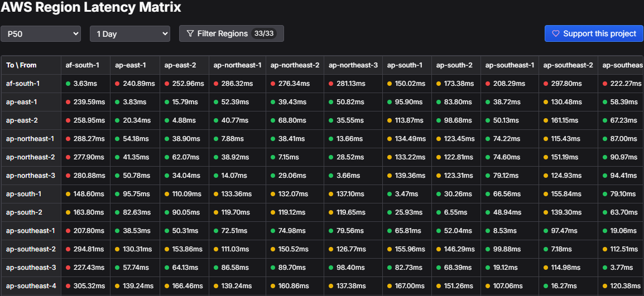Click the 3.47ms latency cell
This screenshot has height=296, width=644.
click(x=407, y=194)
